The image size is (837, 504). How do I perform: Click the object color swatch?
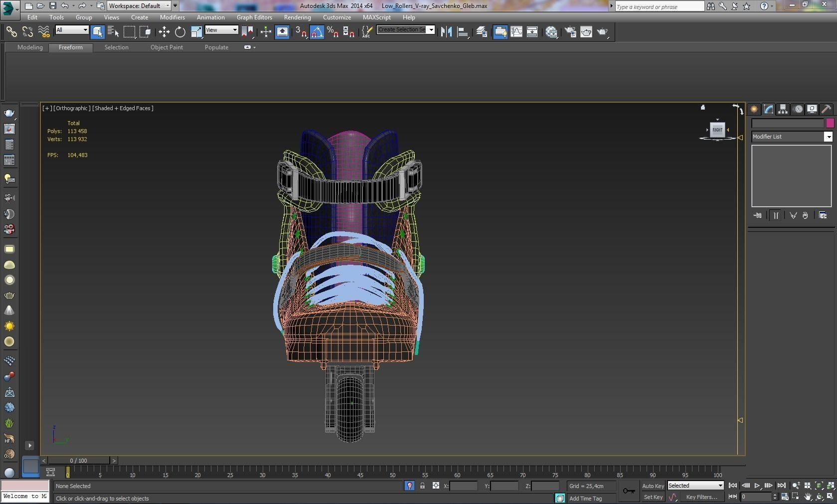coord(830,123)
